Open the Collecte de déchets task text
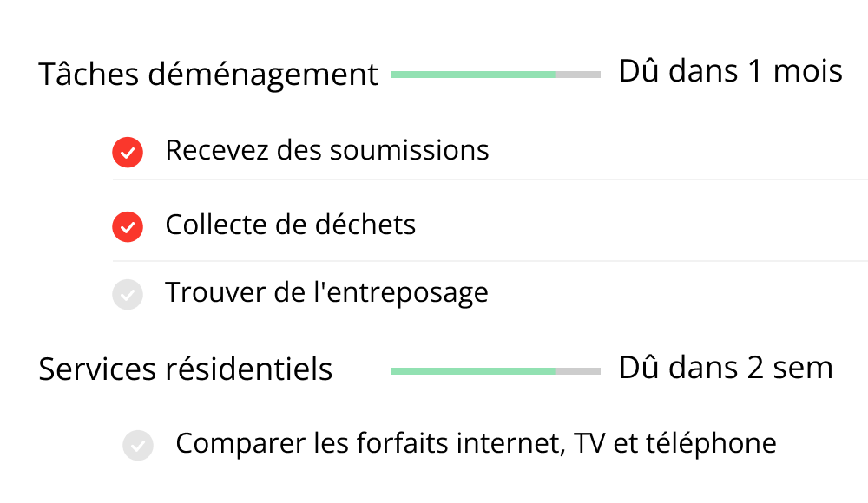Image resolution: width=868 pixels, height=503 pixels. [291, 225]
